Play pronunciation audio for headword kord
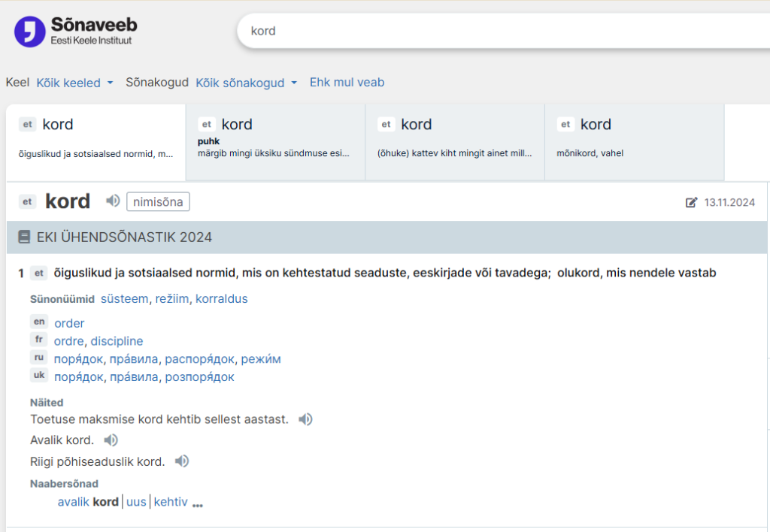Viewport: 770px width, 532px height. (x=113, y=201)
